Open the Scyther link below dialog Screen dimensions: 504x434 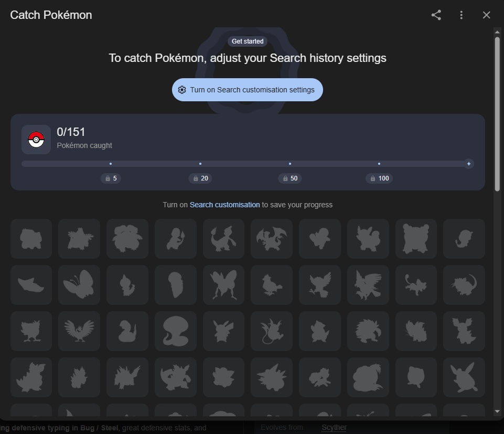coord(334,427)
